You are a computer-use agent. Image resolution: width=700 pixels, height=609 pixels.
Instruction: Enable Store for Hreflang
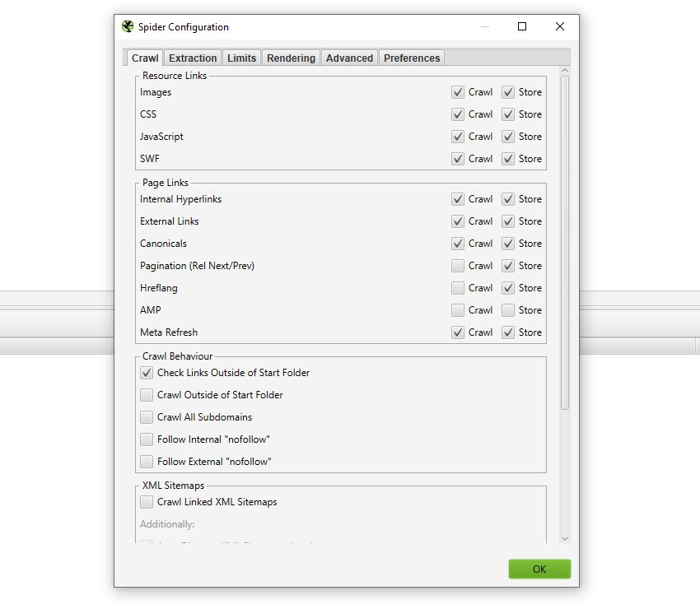(508, 288)
